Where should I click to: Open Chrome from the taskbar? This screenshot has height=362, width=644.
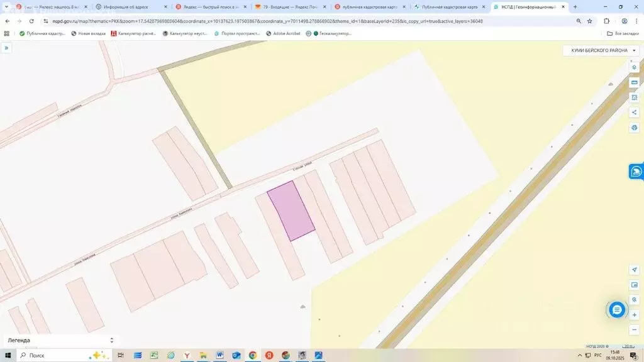(253, 356)
